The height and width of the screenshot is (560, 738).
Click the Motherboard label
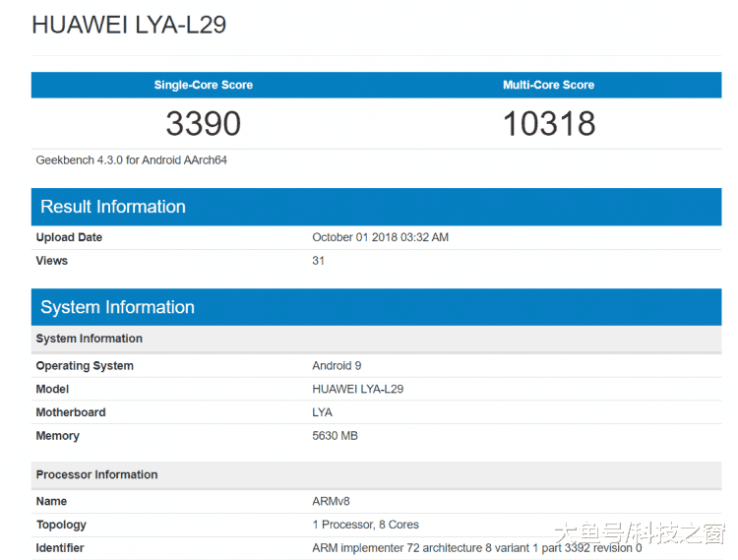[71, 412]
